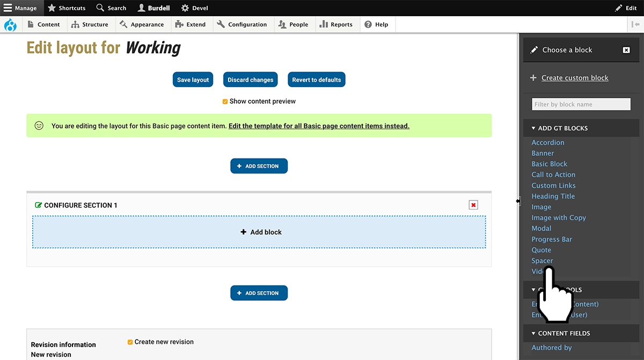Click the panel resize handle
Screen dimensions: 644x360
[518, 201]
